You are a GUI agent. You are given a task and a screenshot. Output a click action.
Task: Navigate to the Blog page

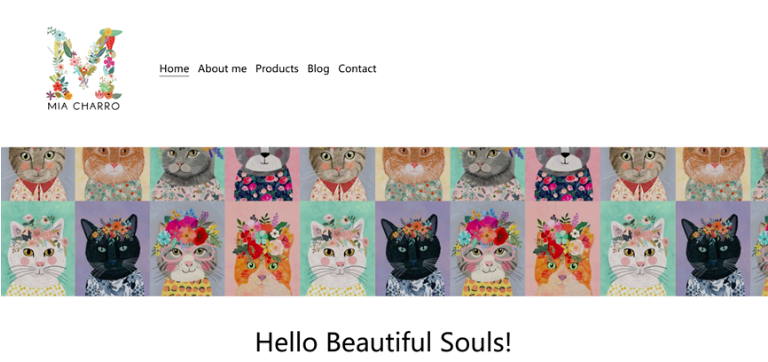(x=318, y=69)
